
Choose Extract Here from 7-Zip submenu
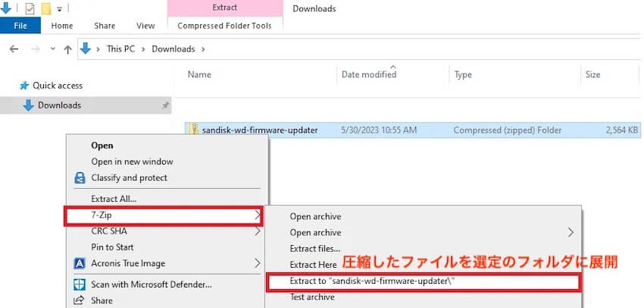(x=313, y=265)
